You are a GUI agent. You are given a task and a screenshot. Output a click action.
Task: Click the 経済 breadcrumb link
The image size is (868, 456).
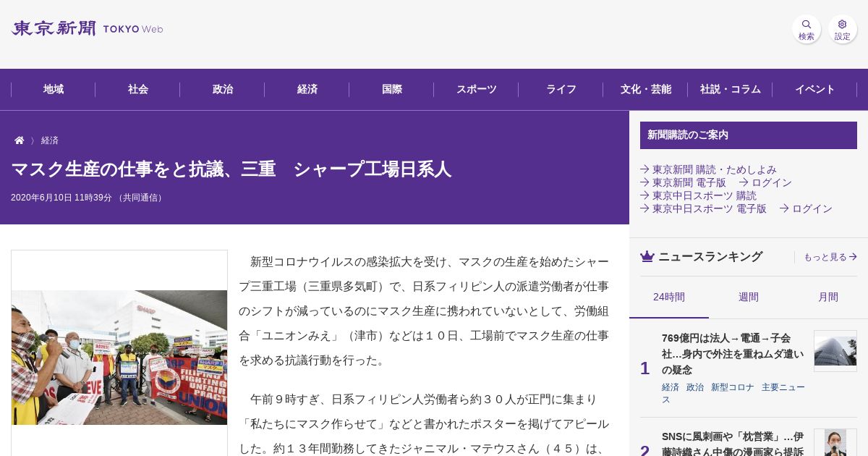[x=50, y=140]
